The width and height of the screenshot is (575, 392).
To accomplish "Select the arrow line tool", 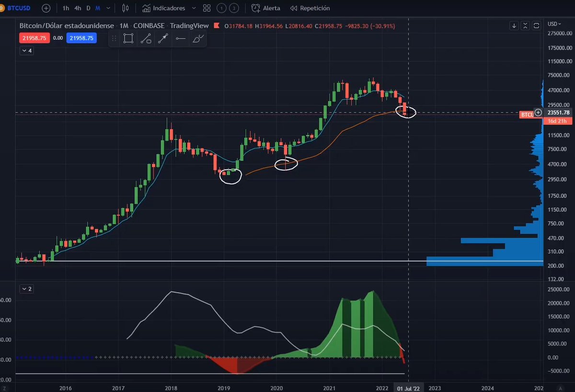I will click(x=163, y=39).
